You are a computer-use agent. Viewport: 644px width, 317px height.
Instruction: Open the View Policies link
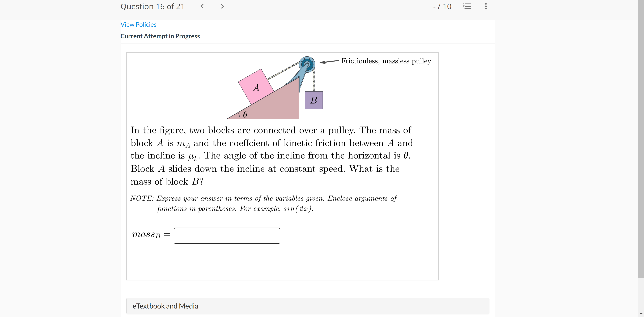[x=138, y=24]
